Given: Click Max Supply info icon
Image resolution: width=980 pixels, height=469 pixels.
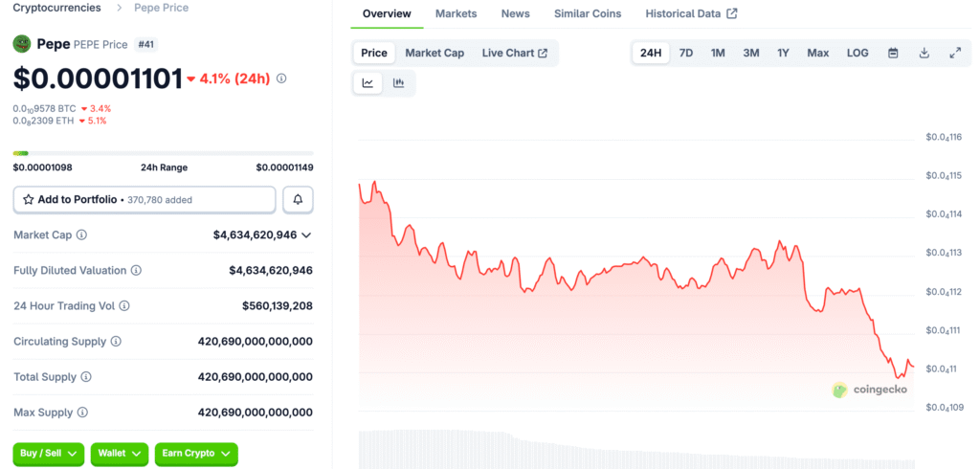Looking at the screenshot, I should 82,413.
